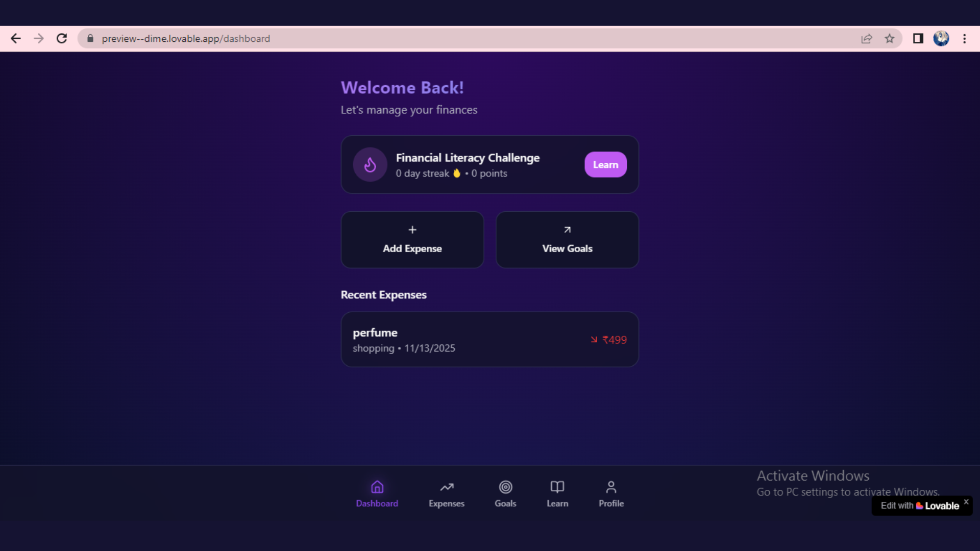Click the arrow icon above View Goals
Screen dimensions: 980x551
(567, 230)
